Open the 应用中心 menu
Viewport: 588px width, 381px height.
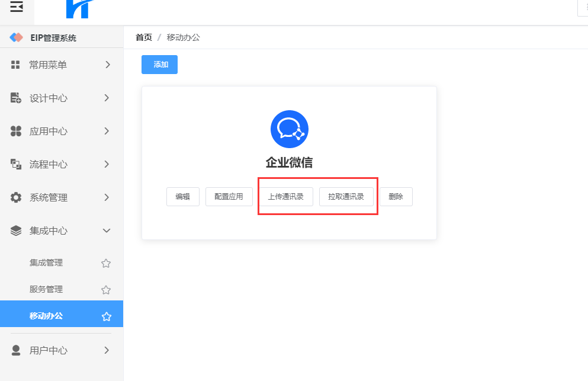62,131
